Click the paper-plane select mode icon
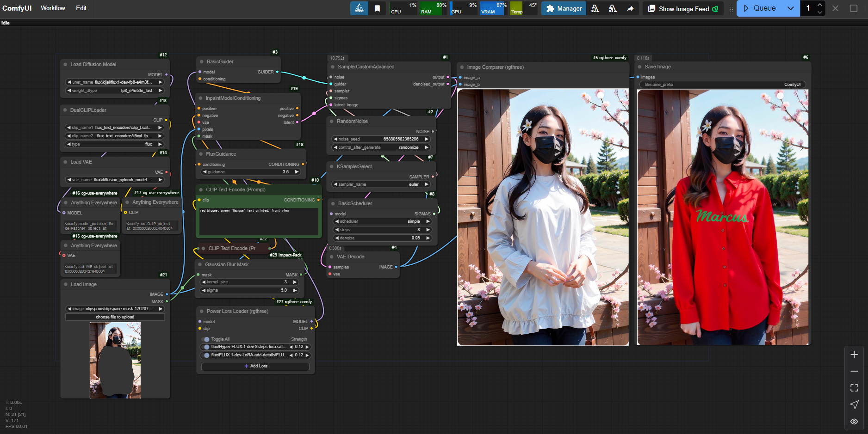Screen dimensions: 868x434 pyautogui.click(x=854, y=404)
